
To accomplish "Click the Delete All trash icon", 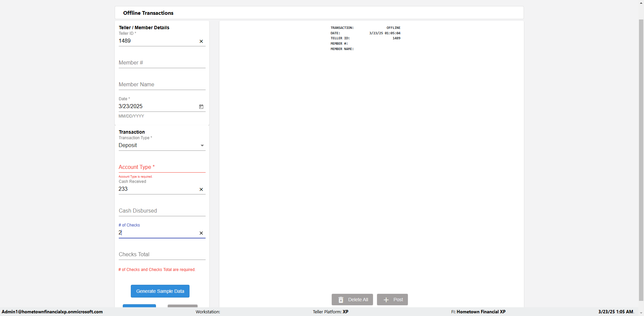I will click(x=341, y=300).
